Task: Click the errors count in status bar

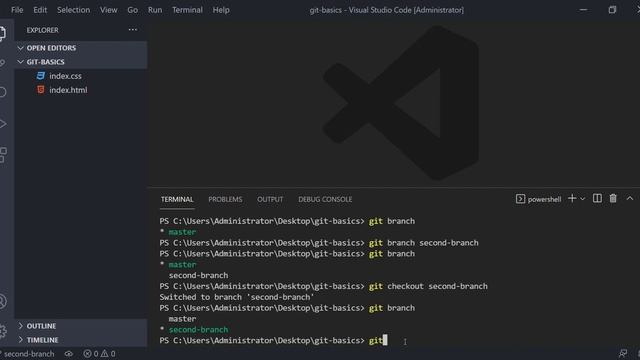Action: 91,353
